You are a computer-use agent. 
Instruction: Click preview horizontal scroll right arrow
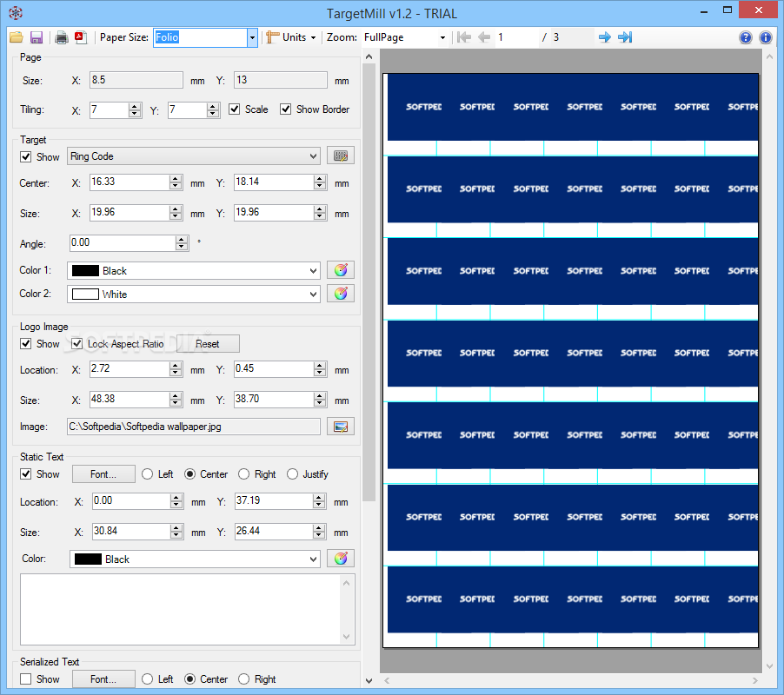pyautogui.click(x=754, y=680)
